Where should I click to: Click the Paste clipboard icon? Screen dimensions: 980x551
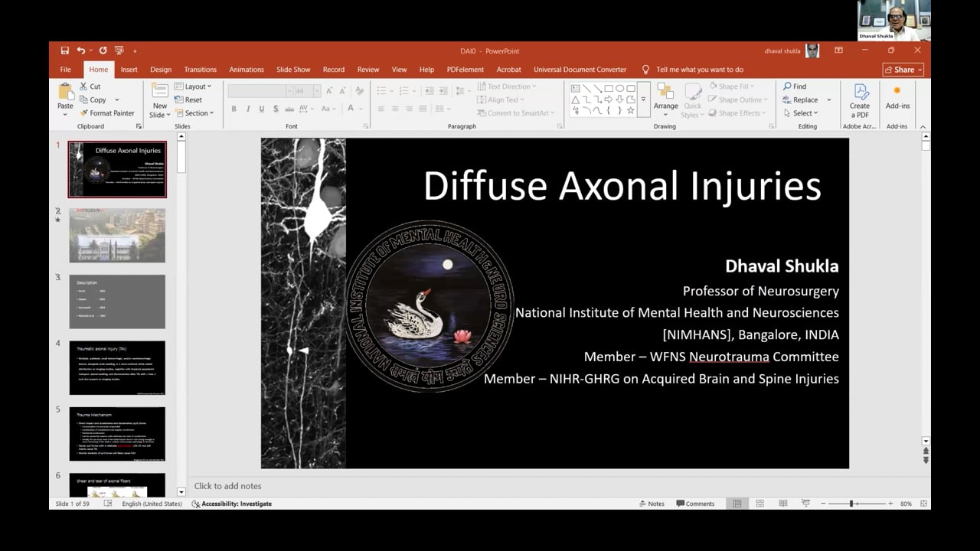[66, 91]
